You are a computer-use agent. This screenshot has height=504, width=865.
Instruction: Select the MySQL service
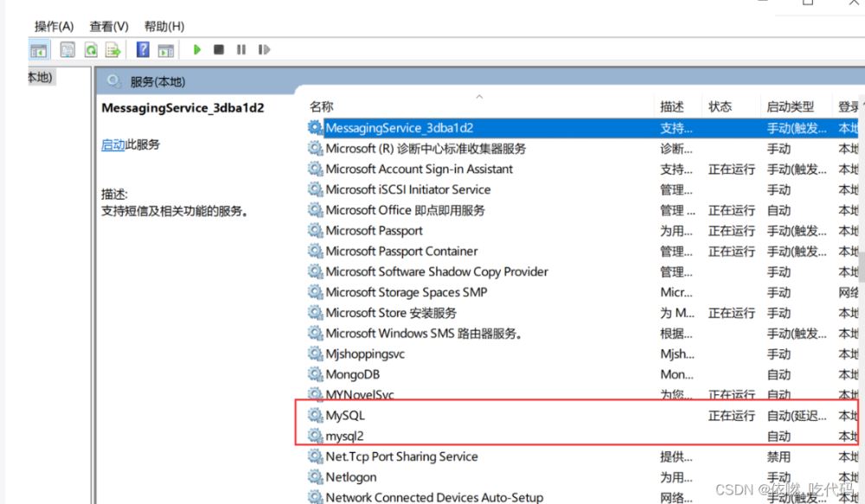click(345, 415)
